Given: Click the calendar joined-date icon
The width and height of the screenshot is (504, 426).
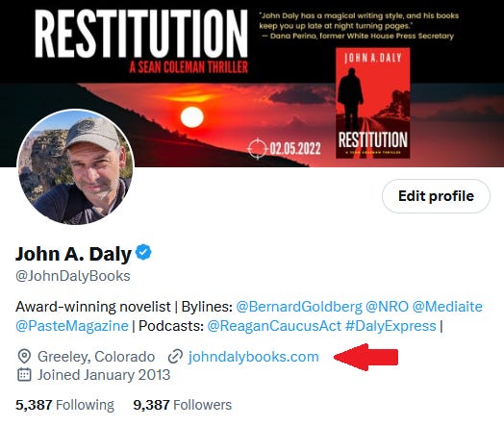Looking at the screenshot, I should pyautogui.click(x=24, y=375).
